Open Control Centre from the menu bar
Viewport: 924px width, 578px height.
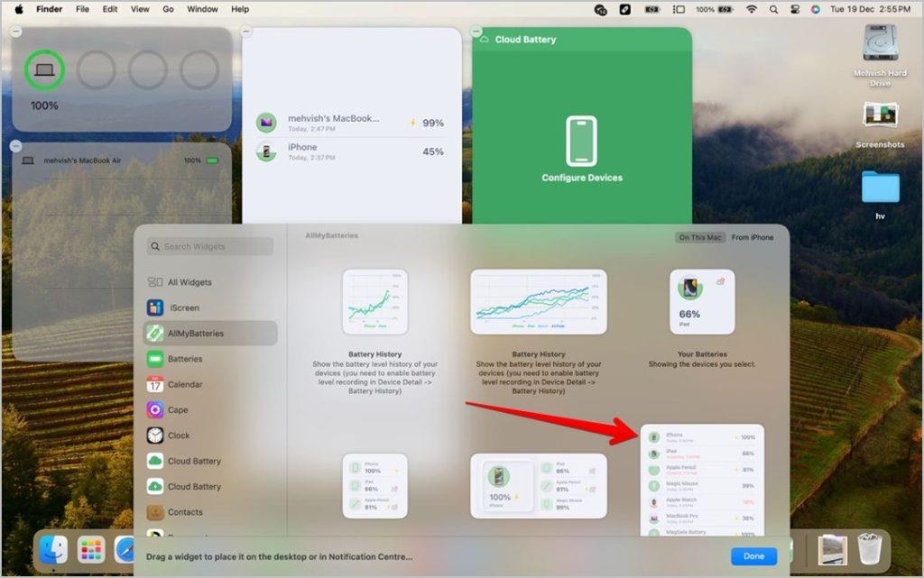coord(795,9)
